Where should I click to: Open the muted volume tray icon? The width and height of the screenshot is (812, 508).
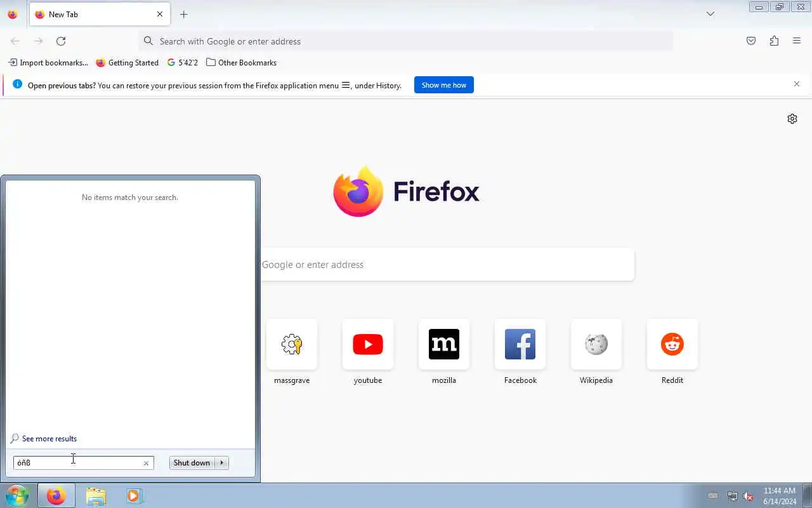click(749, 496)
